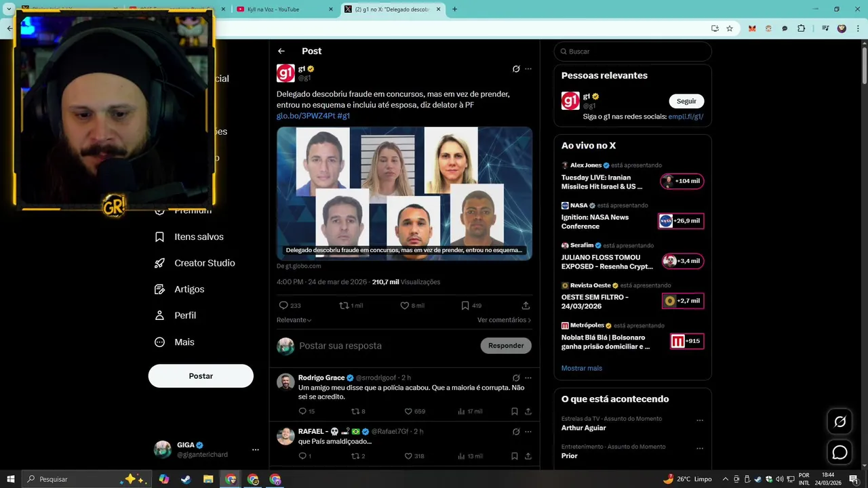Image resolution: width=868 pixels, height=488 pixels.
Task: View analytics of Rodrigo Grace's comment, 17 mil
Action: [470, 411]
